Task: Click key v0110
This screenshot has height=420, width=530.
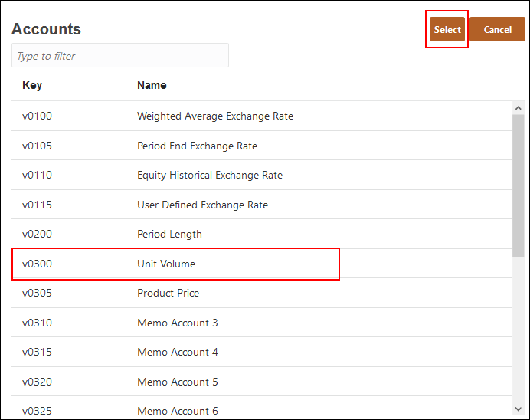Action: click(38, 176)
